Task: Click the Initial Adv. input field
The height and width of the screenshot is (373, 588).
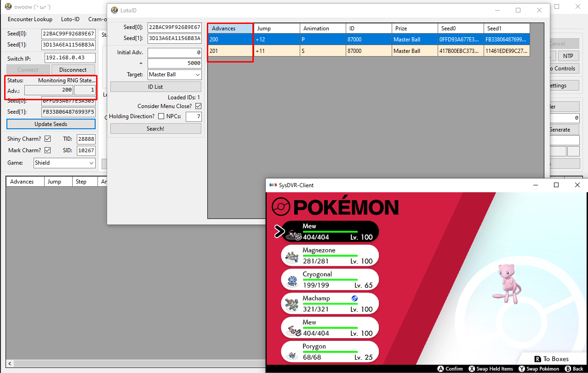Action: coord(175,53)
